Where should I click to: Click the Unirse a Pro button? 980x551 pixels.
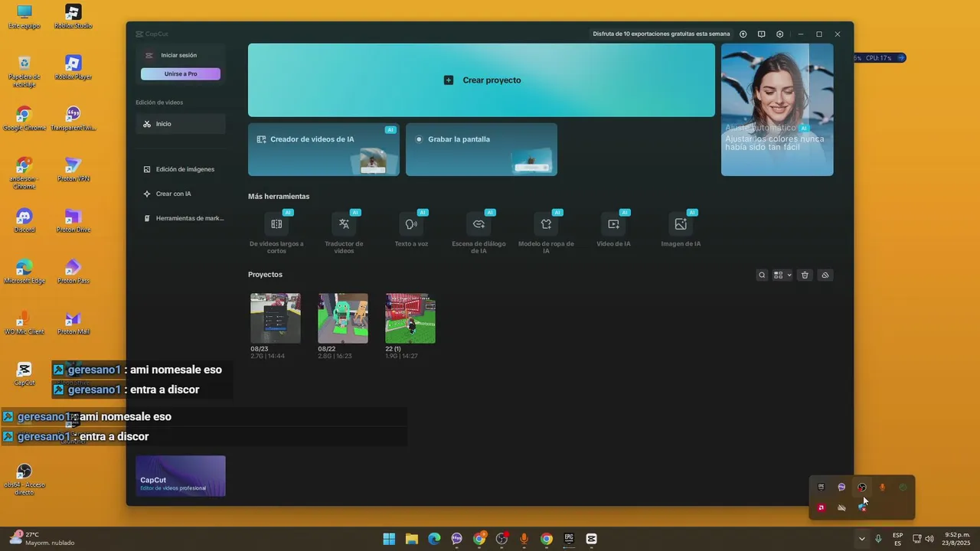[x=181, y=74]
